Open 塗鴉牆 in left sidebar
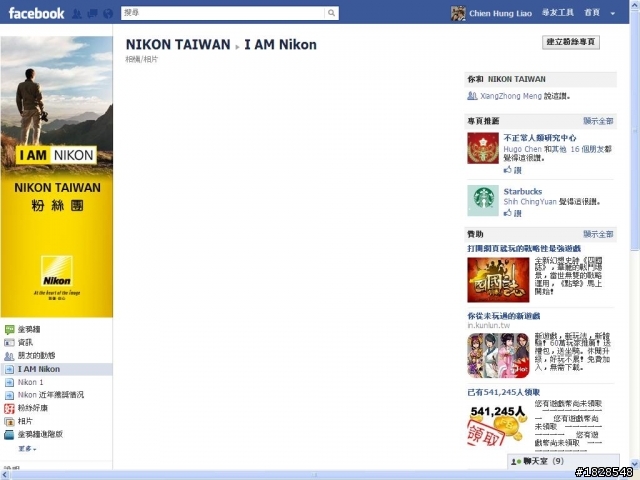Viewport: 640px width, 480px height. point(29,329)
